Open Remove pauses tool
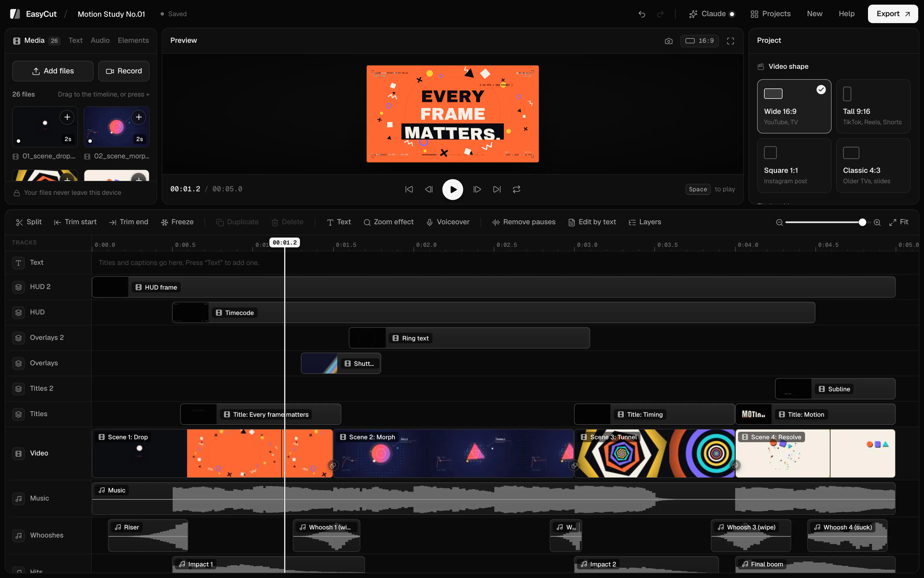 pyautogui.click(x=524, y=222)
